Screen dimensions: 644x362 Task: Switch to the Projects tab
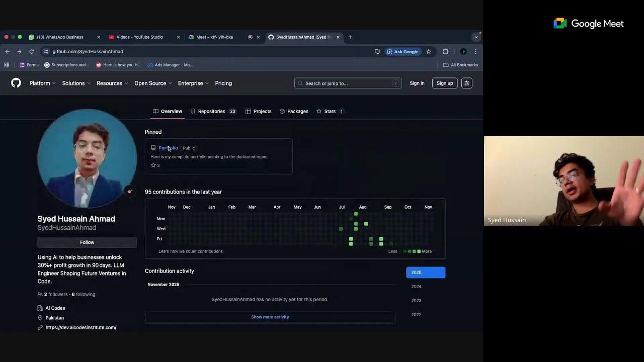coord(258,111)
